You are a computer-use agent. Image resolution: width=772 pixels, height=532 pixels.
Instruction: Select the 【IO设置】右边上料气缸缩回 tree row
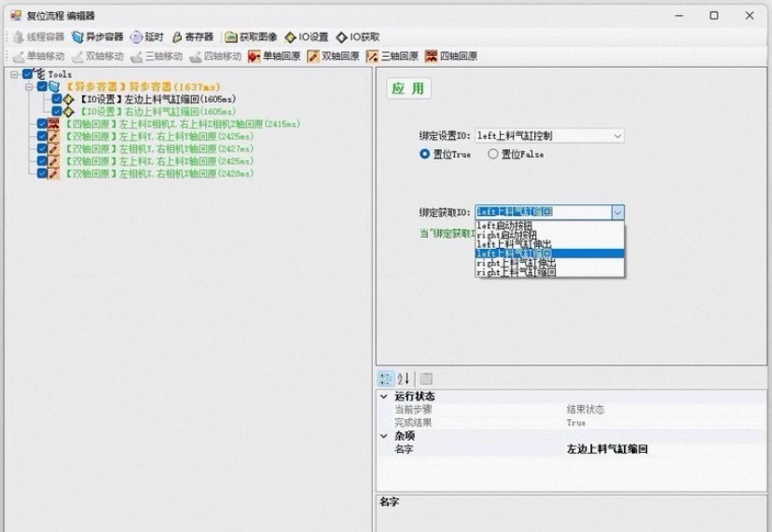coord(158,112)
